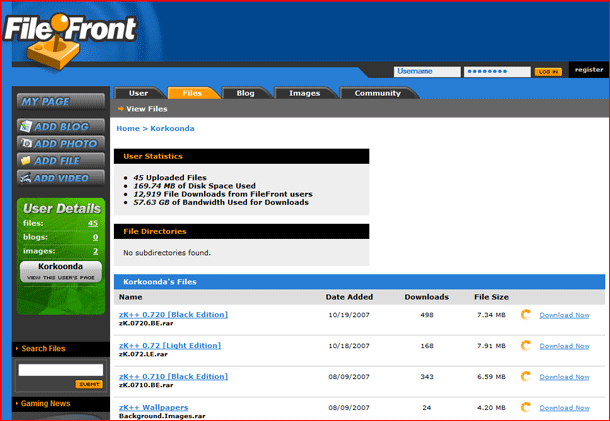
Task: Click the User Statistics section header
Action: pos(242,156)
